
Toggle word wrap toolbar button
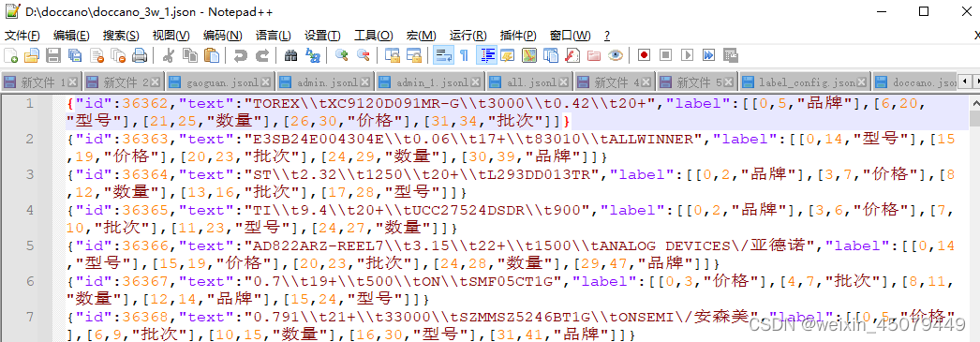(x=443, y=55)
